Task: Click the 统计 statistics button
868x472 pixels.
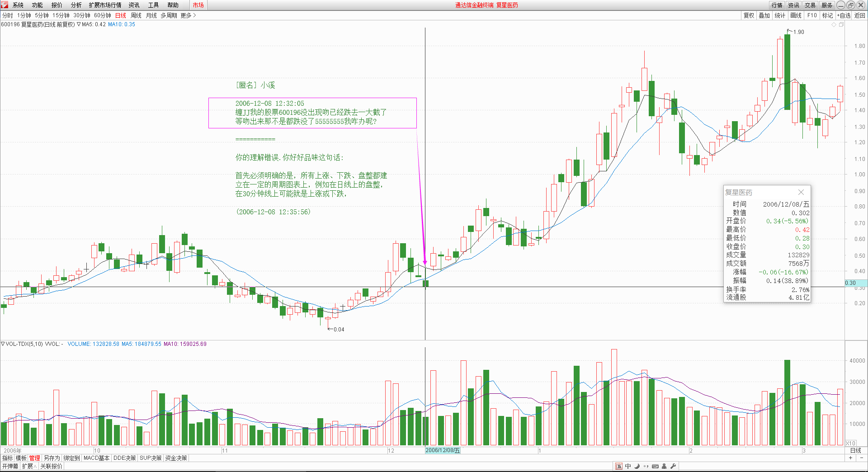Action: point(780,15)
